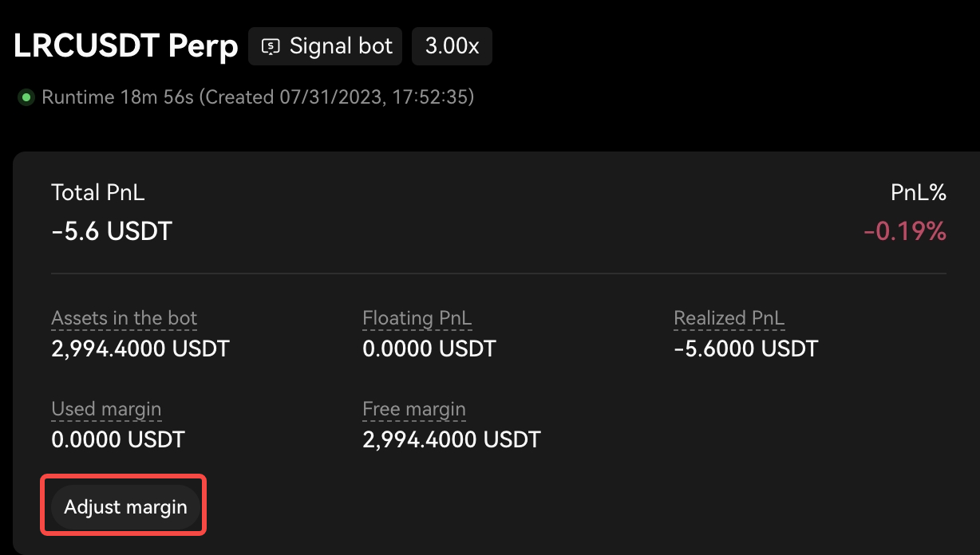Click the PnL% heading
The image size is (980, 555).
[918, 192]
